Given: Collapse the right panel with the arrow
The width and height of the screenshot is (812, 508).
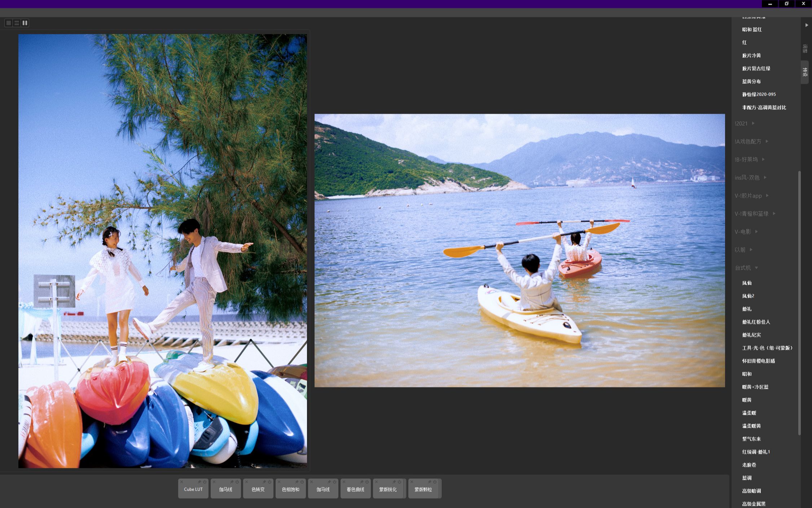Looking at the screenshot, I should (x=807, y=25).
